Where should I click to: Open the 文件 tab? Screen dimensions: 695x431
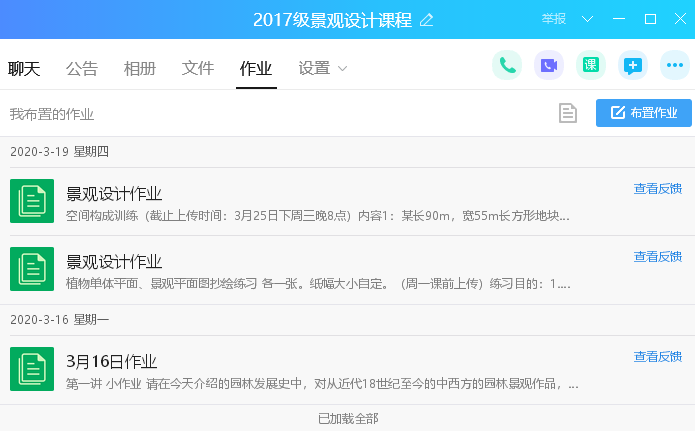[198, 69]
